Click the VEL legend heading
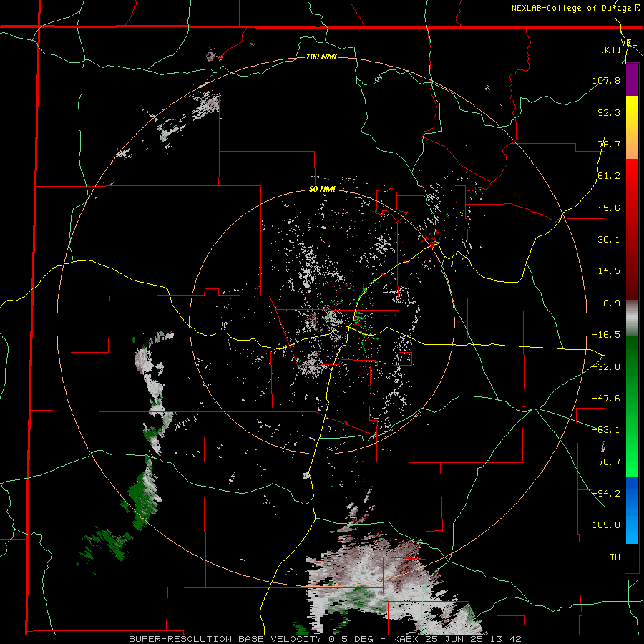The image size is (644, 644). point(629,43)
